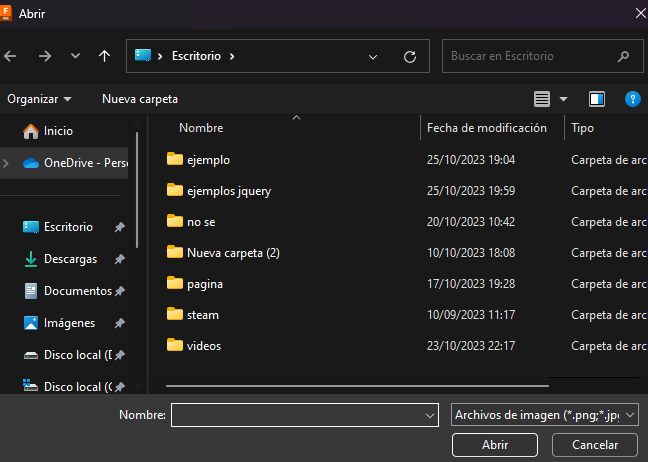Click the desktop icon in address bar

coord(143,55)
